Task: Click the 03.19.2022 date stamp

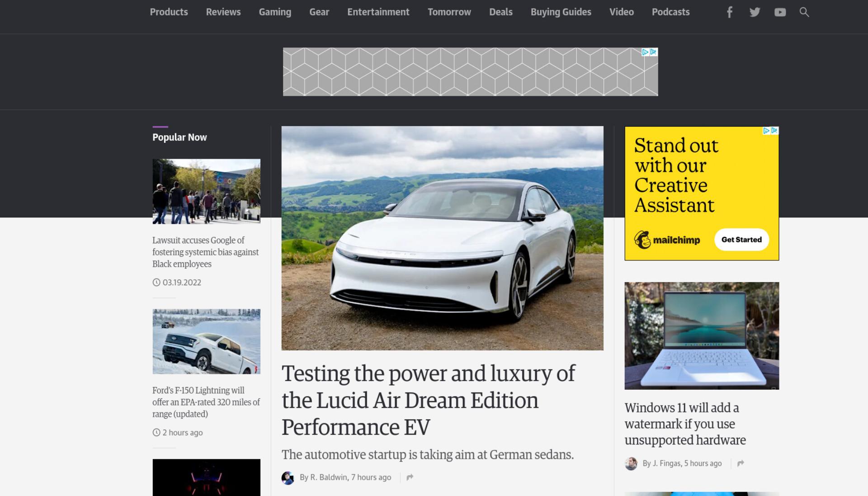Action: 182,283
